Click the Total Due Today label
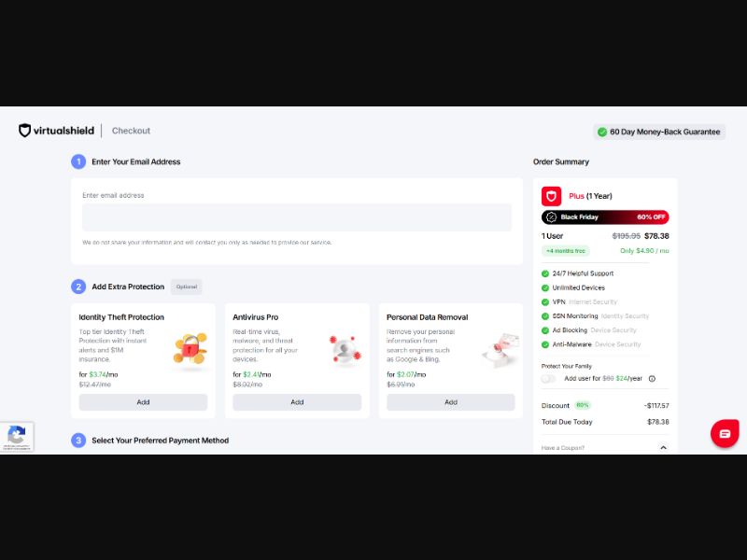This screenshot has height=560, width=747. 567,422
